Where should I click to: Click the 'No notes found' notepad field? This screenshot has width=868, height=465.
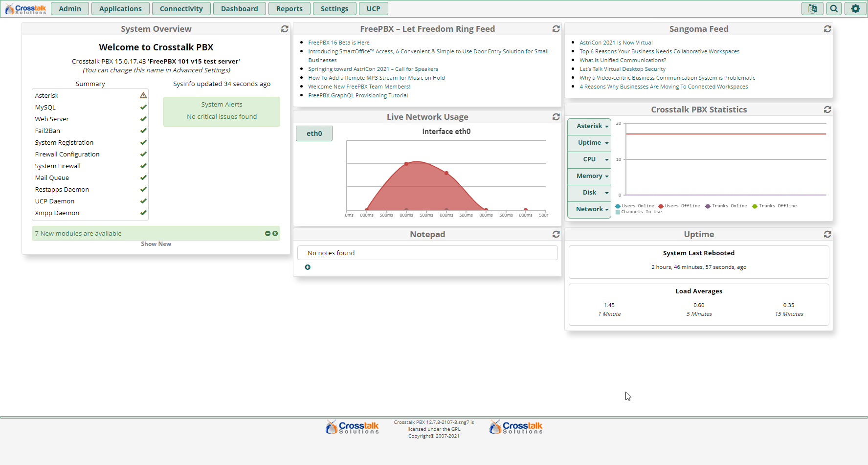[x=427, y=253]
